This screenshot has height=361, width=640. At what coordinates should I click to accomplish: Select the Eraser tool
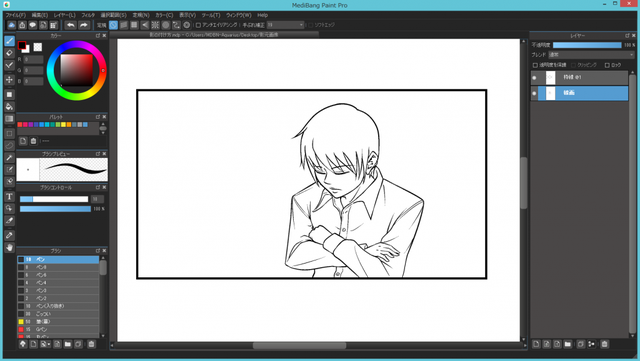[9, 53]
